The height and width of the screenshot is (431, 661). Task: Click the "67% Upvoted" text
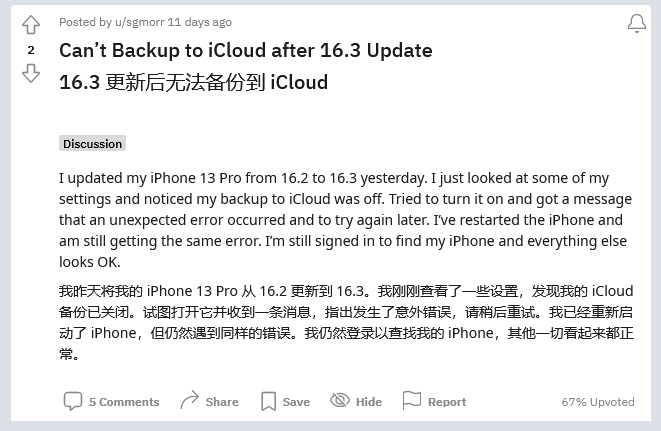[x=598, y=402]
